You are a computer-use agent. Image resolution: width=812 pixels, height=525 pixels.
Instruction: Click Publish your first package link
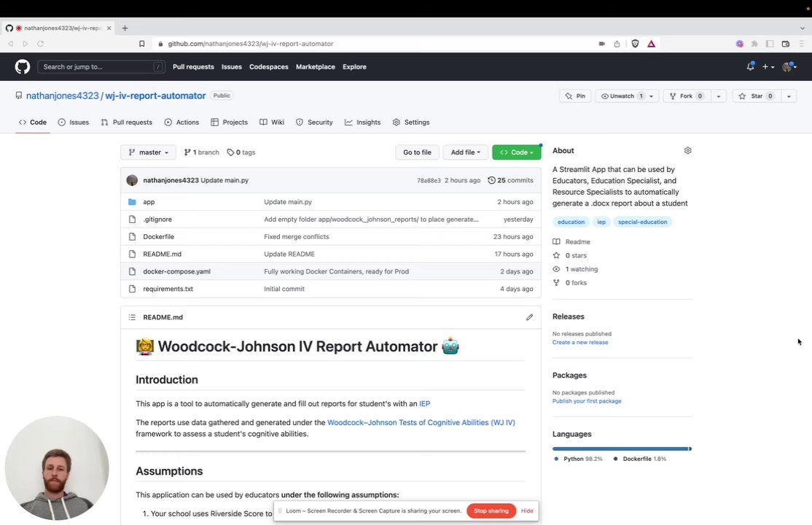[587, 401]
